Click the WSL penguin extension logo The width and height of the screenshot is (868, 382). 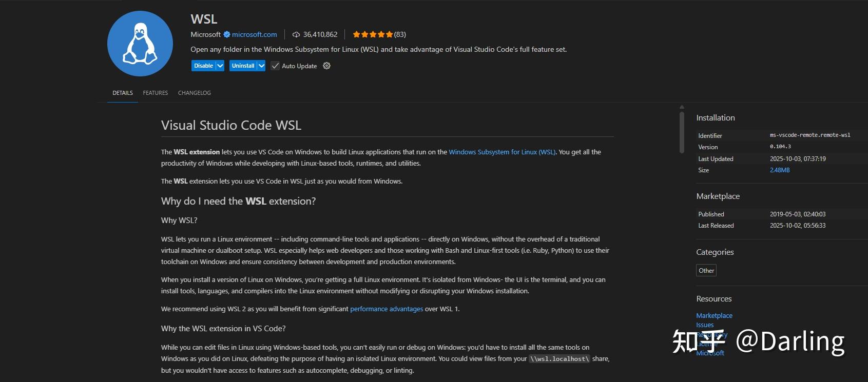tap(139, 44)
